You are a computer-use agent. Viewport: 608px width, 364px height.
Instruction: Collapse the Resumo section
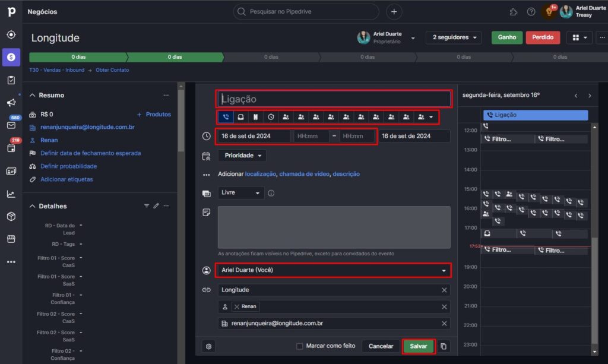tap(32, 95)
